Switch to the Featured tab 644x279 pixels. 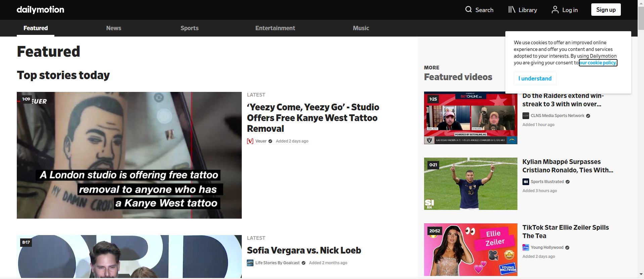[x=36, y=28]
